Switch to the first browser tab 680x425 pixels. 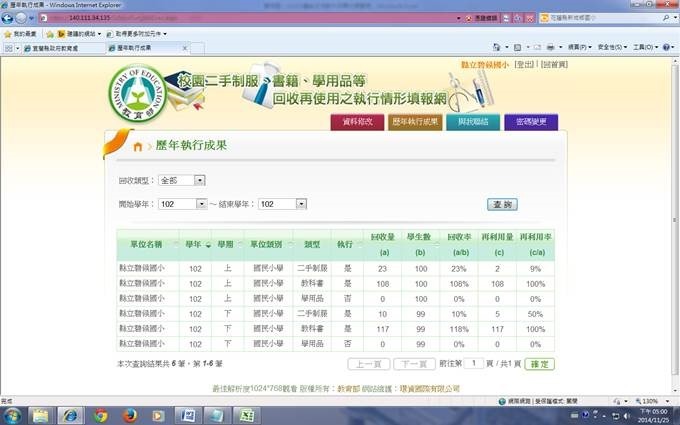tap(62, 48)
